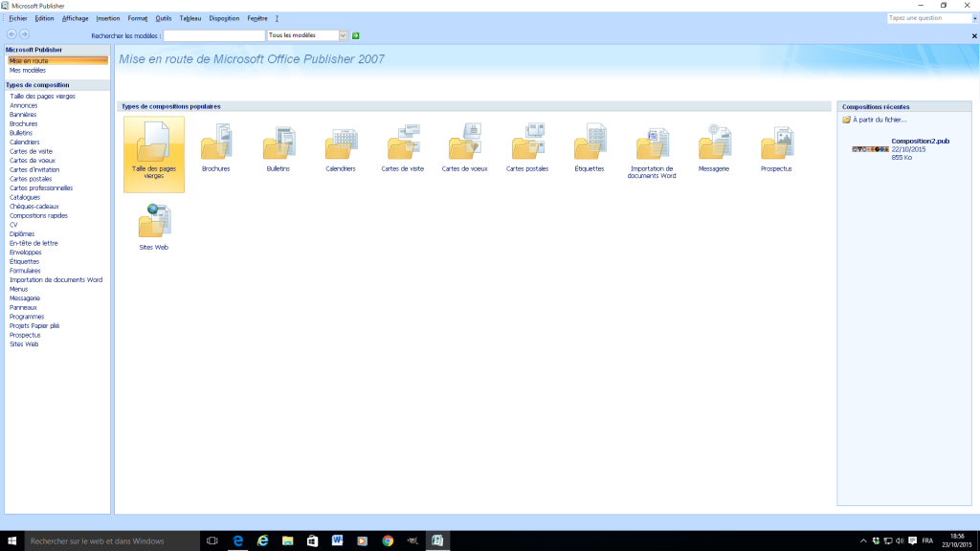This screenshot has height=551, width=980.
Task: Choose Formulaires in the sidebar list
Action: [24, 271]
